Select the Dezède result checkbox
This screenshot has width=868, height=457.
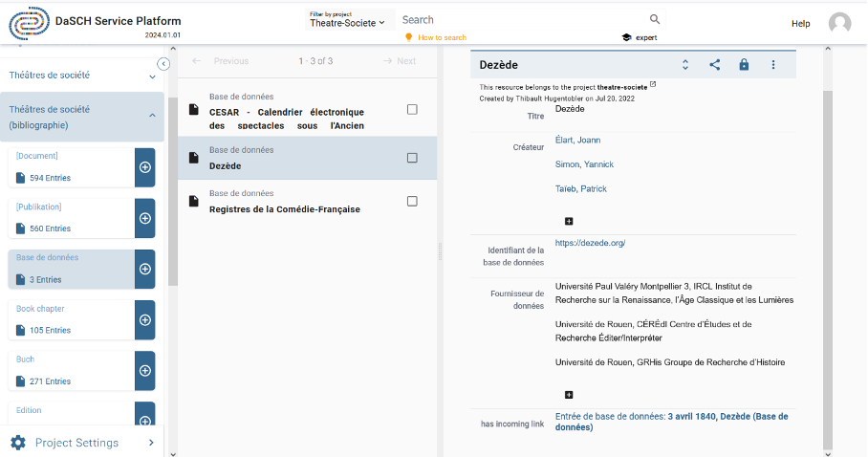pos(412,158)
